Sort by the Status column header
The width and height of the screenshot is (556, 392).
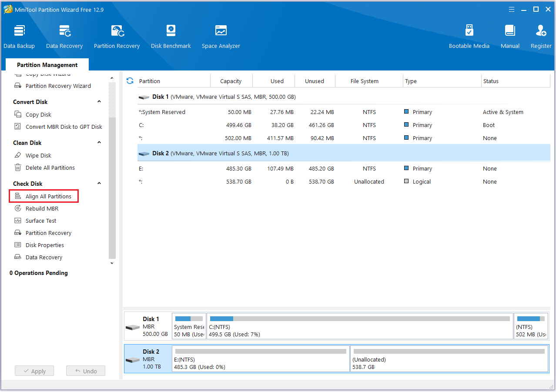click(x=516, y=81)
